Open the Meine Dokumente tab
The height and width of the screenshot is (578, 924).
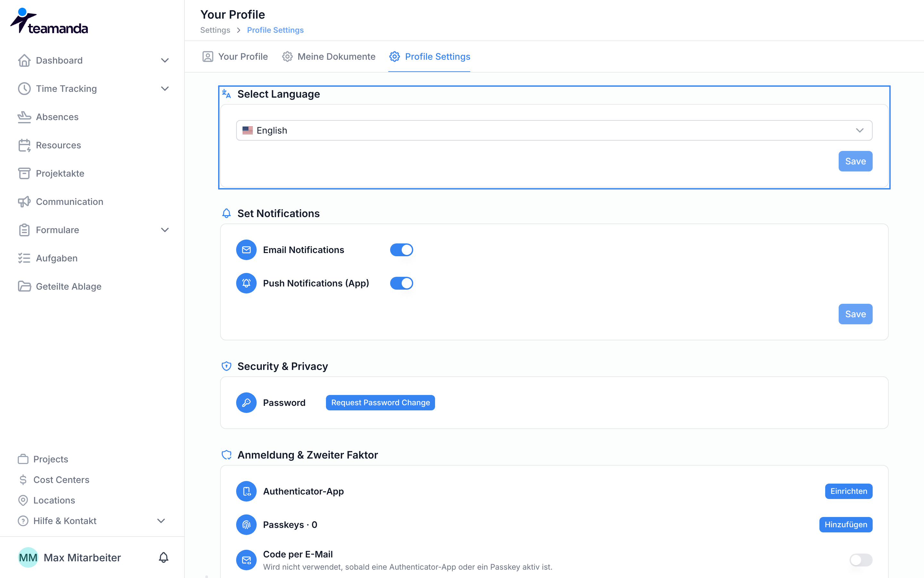(x=329, y=57)
